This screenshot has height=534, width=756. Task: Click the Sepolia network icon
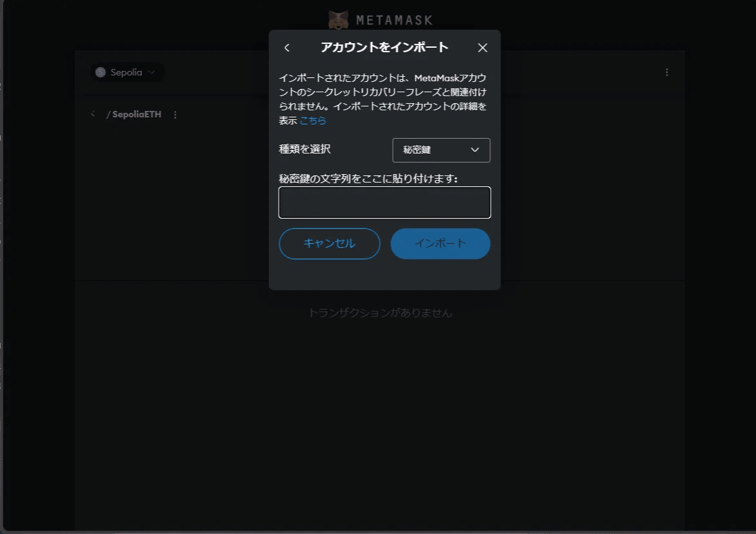tap(100, 72)
